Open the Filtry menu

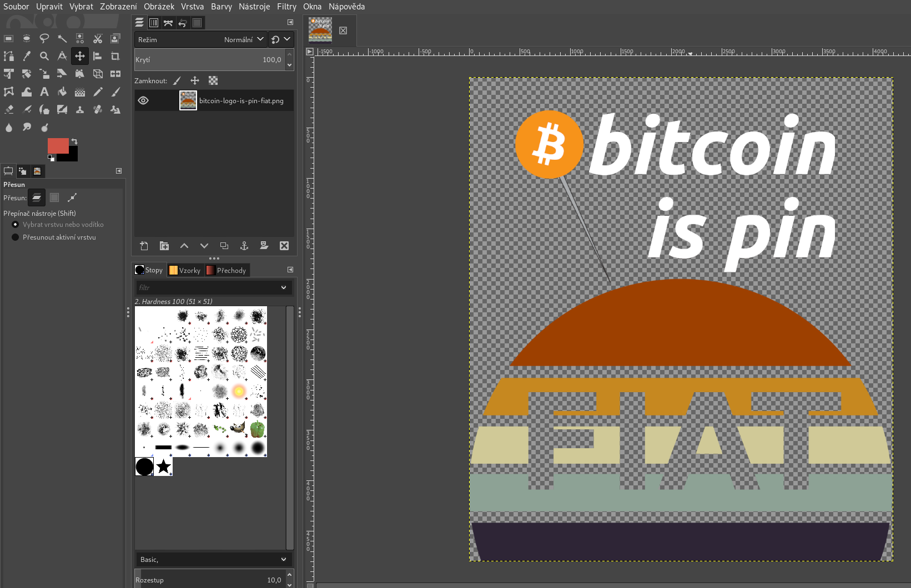click(286, 7)
